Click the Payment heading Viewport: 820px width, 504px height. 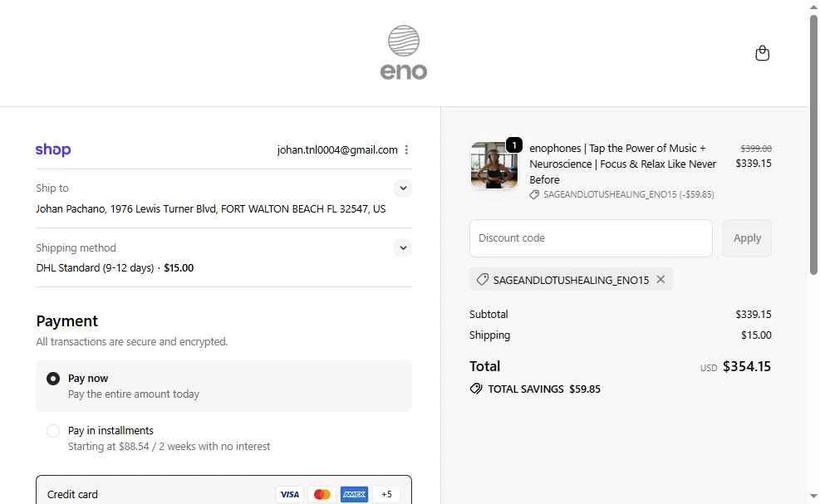pyautogui.click(x=67, y=321)
